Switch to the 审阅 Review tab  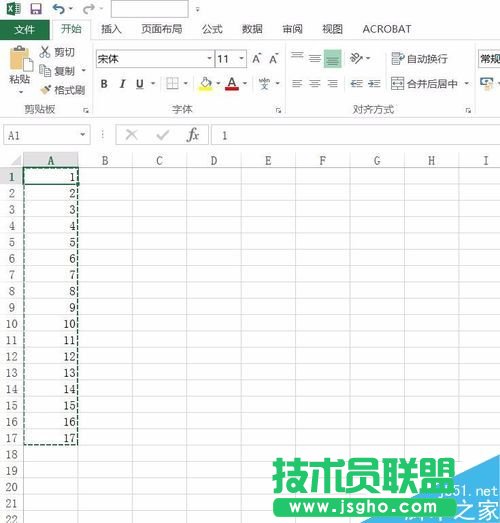click(x=292, y=29)
